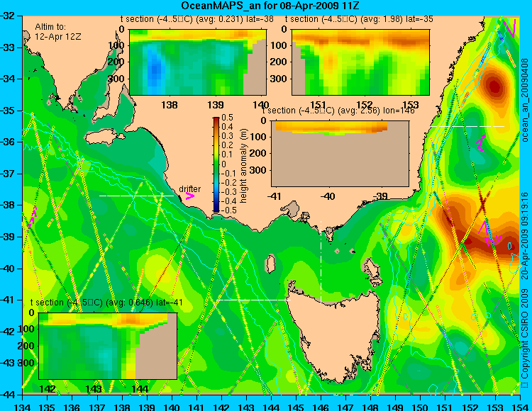Click the 134 label on the bottom longitude axis
Viewport: 532px width, 411px height.
click(23, 407)
